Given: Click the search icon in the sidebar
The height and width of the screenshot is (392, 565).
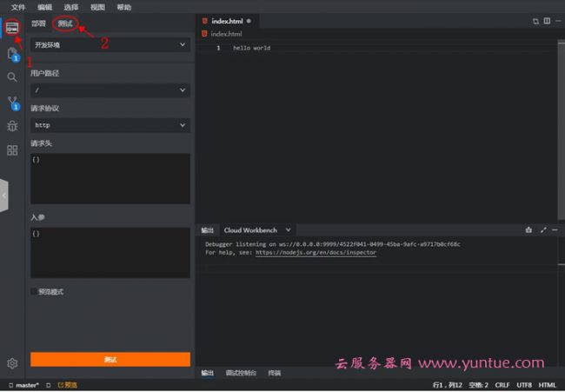Looking at the screenshot, I should [12, 77].
